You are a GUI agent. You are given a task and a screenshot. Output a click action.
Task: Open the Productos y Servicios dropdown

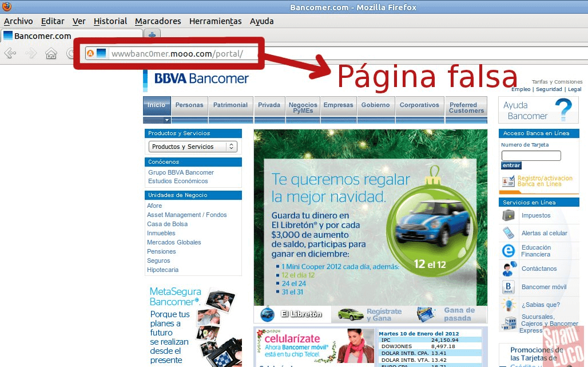[193, 147]
